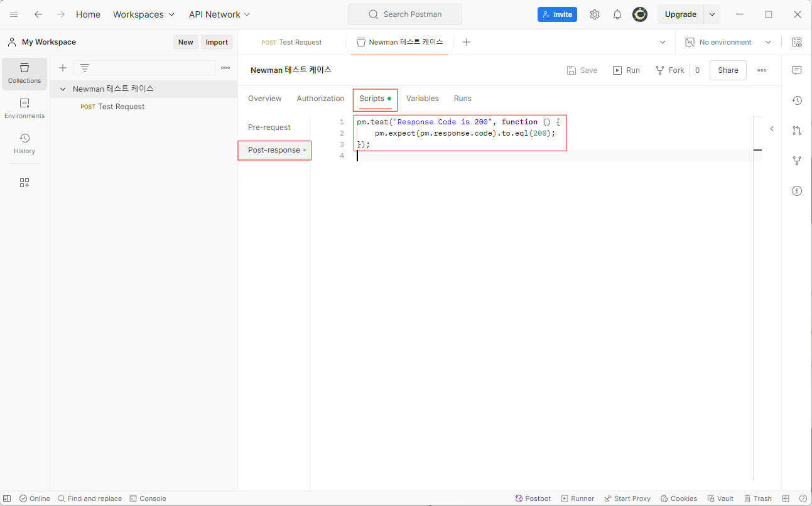
Task: Open the tabs overflow chevron
Action: 663,42
